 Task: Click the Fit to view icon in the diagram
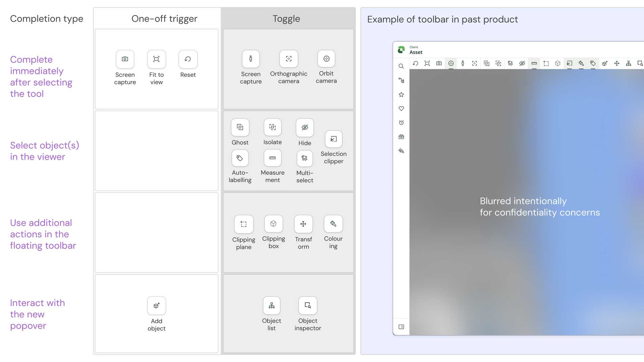tap(156, 59)
